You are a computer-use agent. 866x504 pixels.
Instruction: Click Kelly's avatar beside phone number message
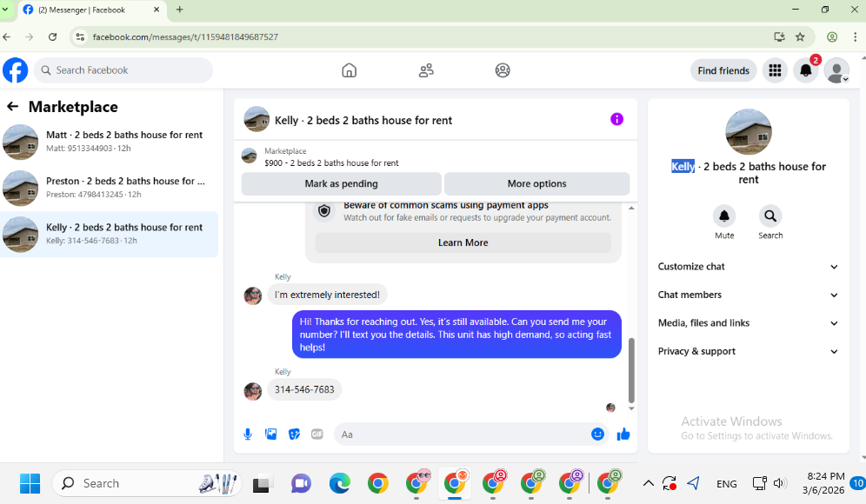pos(253,391)
